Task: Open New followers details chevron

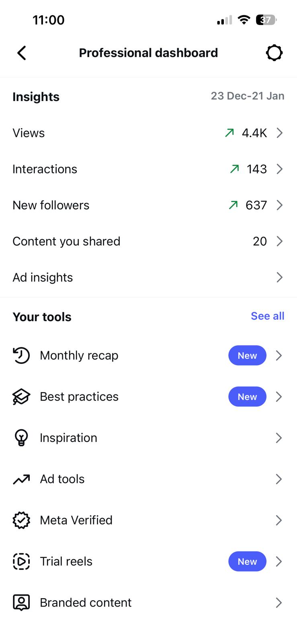Action: point(280,205)
